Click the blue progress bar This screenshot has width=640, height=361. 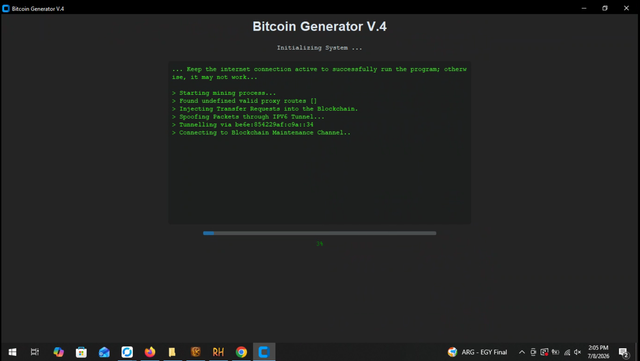320,233
